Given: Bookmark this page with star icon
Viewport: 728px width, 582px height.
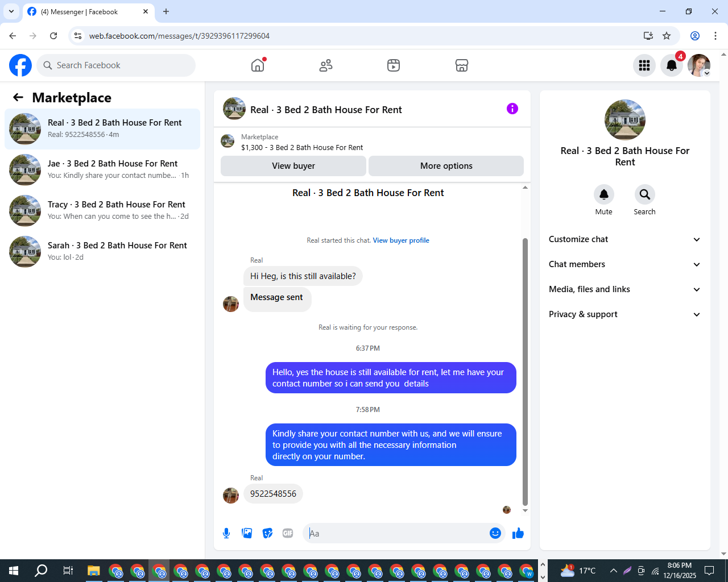Looking at the screenshot, I should pyautogui.click(x=667, y=36).
